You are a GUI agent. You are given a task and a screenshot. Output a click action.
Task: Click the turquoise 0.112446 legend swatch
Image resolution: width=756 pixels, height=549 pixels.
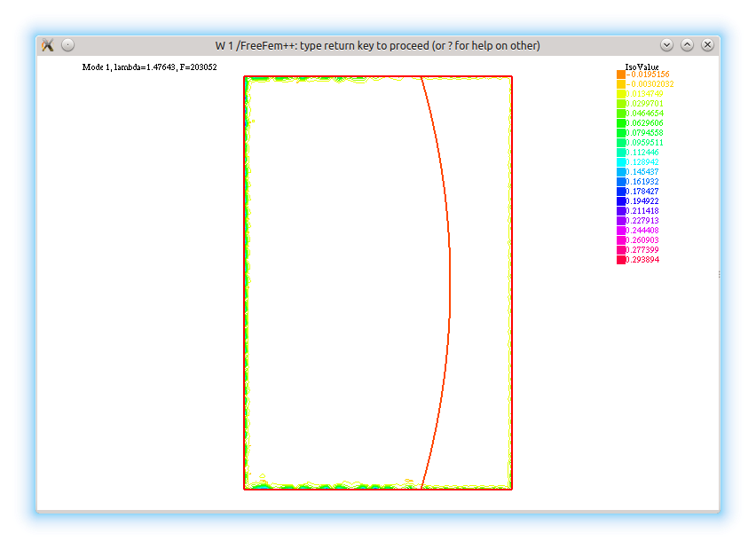click(621, 153)
